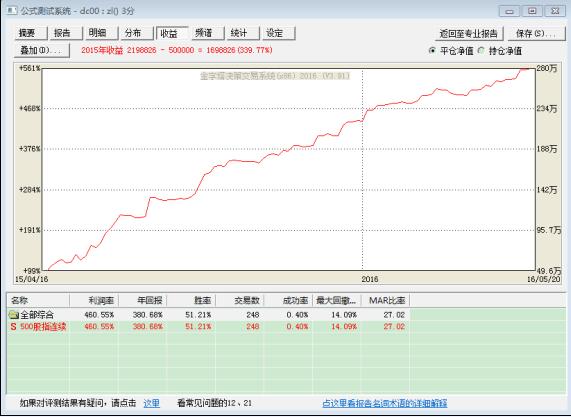
Task: Maximize the 公式测试系统 window
Action: point(532,11)
